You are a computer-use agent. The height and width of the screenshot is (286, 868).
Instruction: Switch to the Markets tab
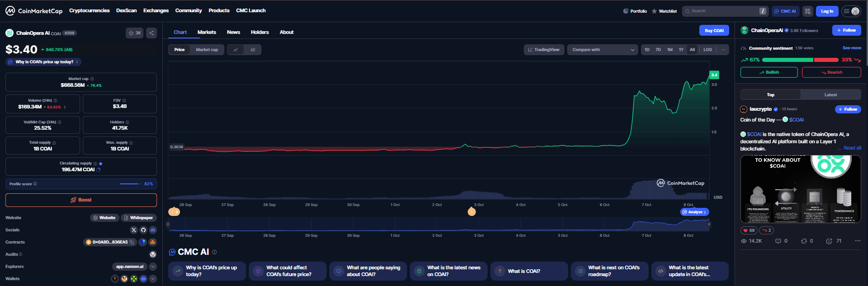(207, 32)
